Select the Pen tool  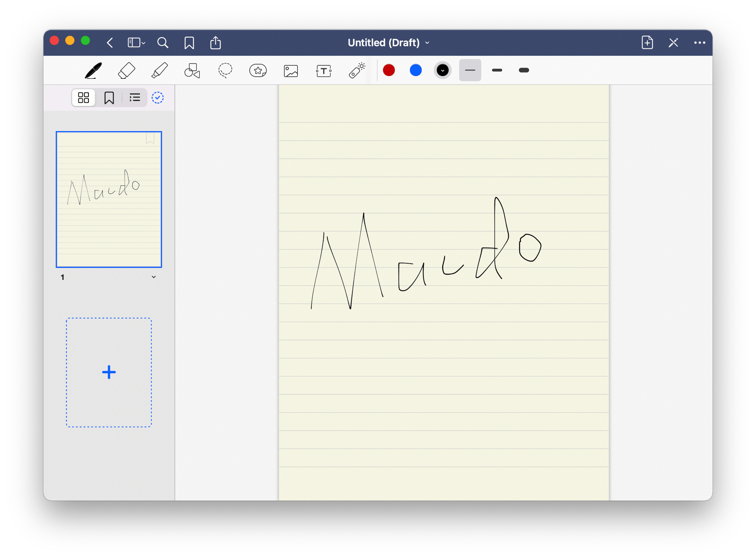click(x=93, y=70)
